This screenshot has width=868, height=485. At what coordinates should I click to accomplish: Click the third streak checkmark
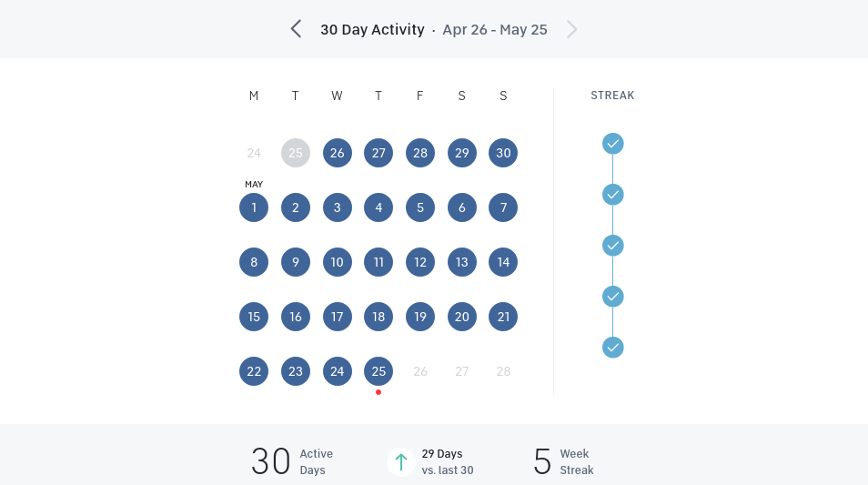613,246
